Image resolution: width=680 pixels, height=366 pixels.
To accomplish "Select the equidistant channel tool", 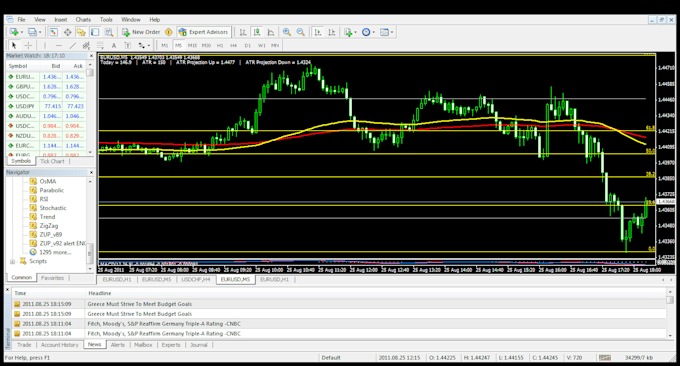I will coord(86,45).
